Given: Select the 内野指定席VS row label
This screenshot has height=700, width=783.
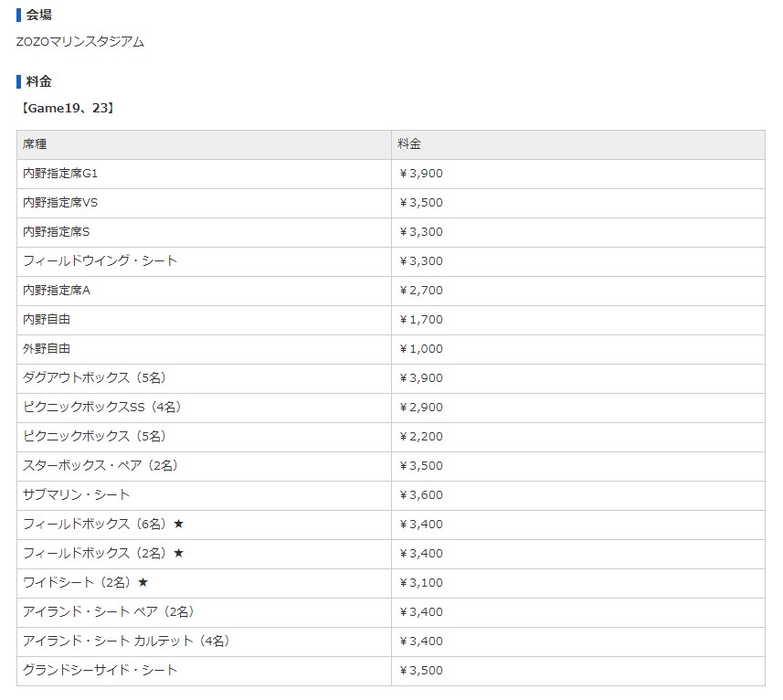Looking at the screenshot, I should (60, 203).
